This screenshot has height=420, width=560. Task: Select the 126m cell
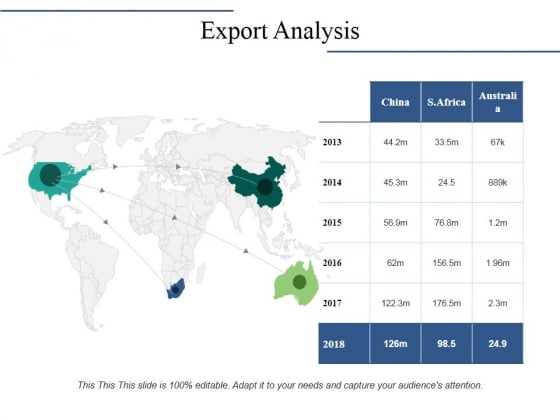[x=395, y=344]
